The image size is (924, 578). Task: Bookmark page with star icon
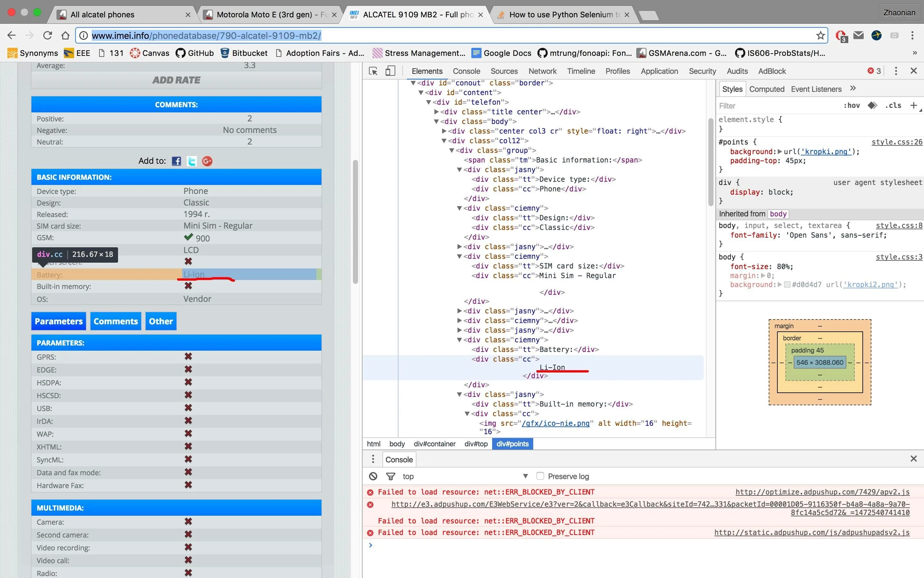click(x=820, y=36)
